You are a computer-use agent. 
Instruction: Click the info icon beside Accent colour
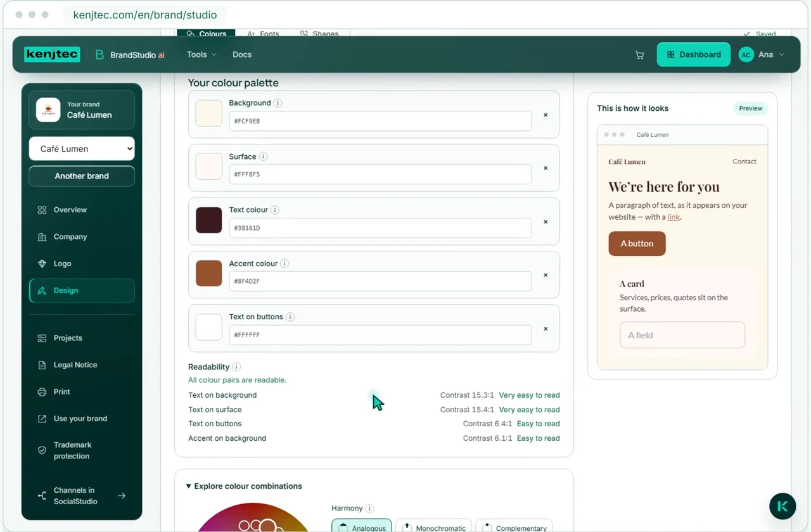click(x=284, y=263)
